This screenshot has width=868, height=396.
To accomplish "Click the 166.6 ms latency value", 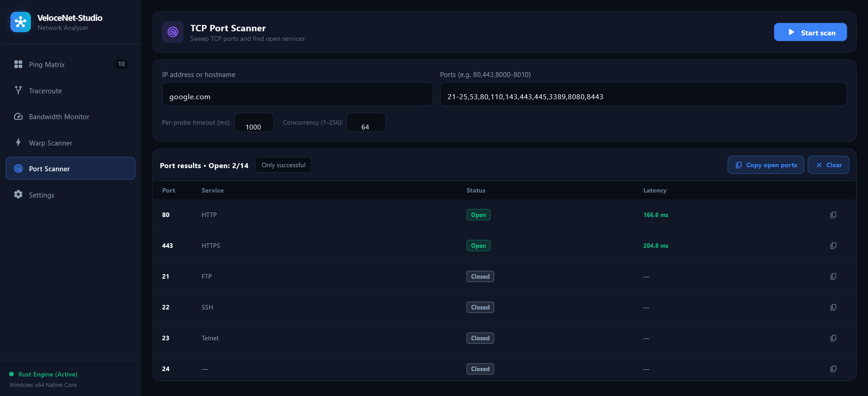I will pos(656,215).
